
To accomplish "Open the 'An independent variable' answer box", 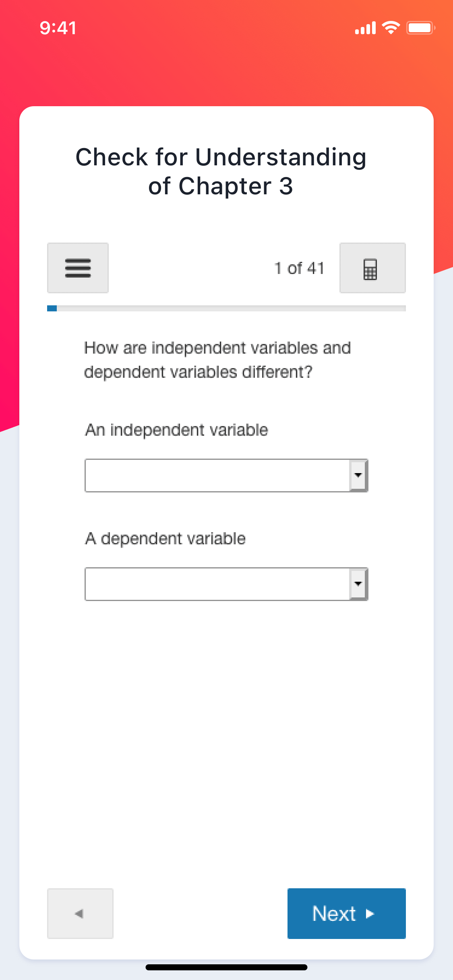I will point(226,475).
